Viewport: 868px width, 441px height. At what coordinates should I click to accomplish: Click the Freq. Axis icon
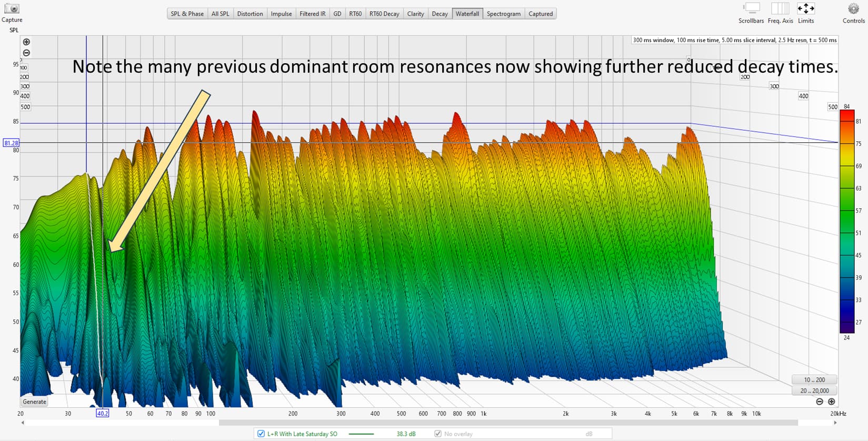tap(780, 8)
